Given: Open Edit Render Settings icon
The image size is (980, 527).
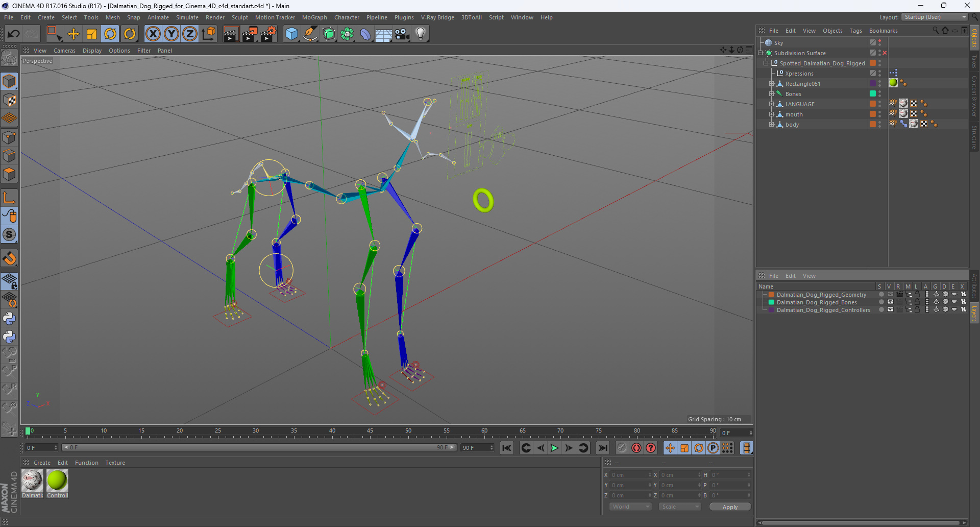Looking at the screenshot, I should click(x=268, y=34).
